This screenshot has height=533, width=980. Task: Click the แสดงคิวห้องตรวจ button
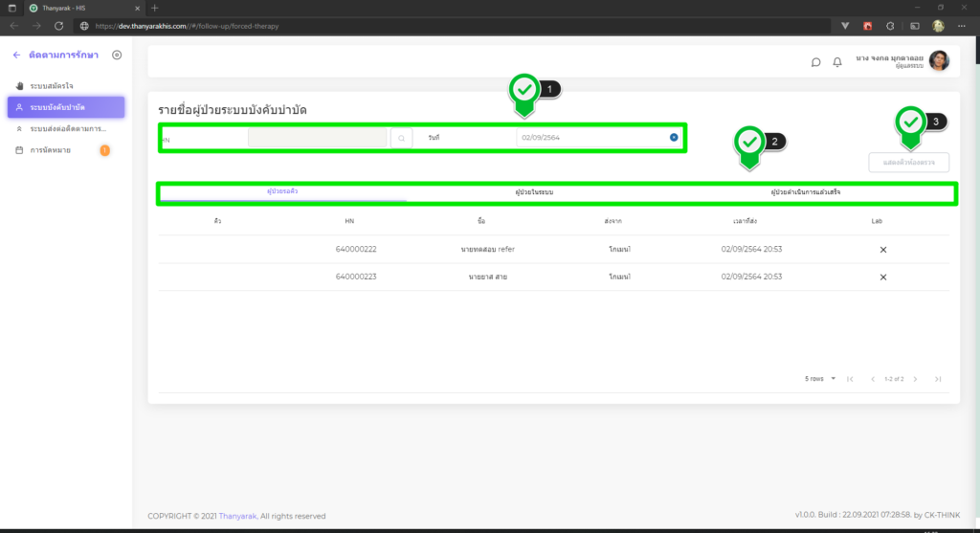point(908,163)
